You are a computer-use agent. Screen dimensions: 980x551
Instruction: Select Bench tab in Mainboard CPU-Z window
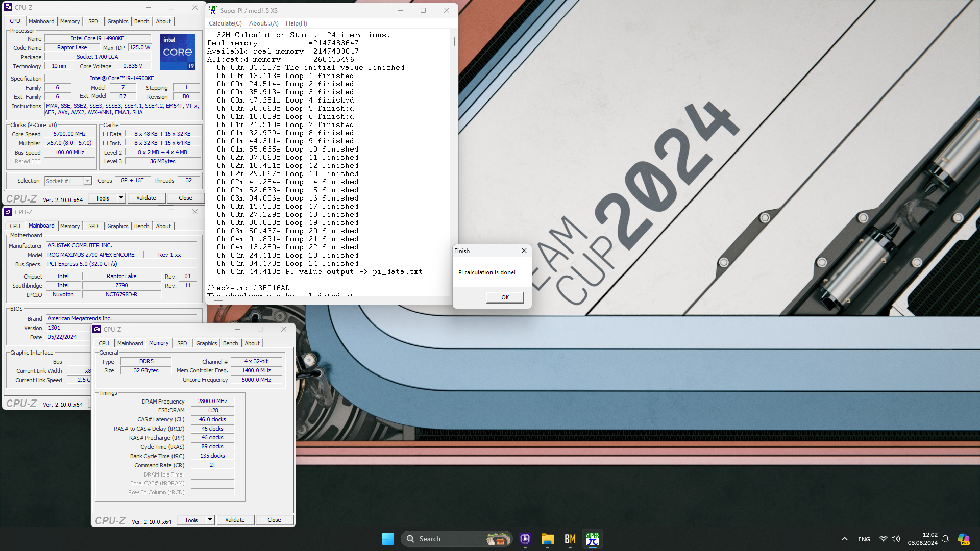tap(142, 226)
